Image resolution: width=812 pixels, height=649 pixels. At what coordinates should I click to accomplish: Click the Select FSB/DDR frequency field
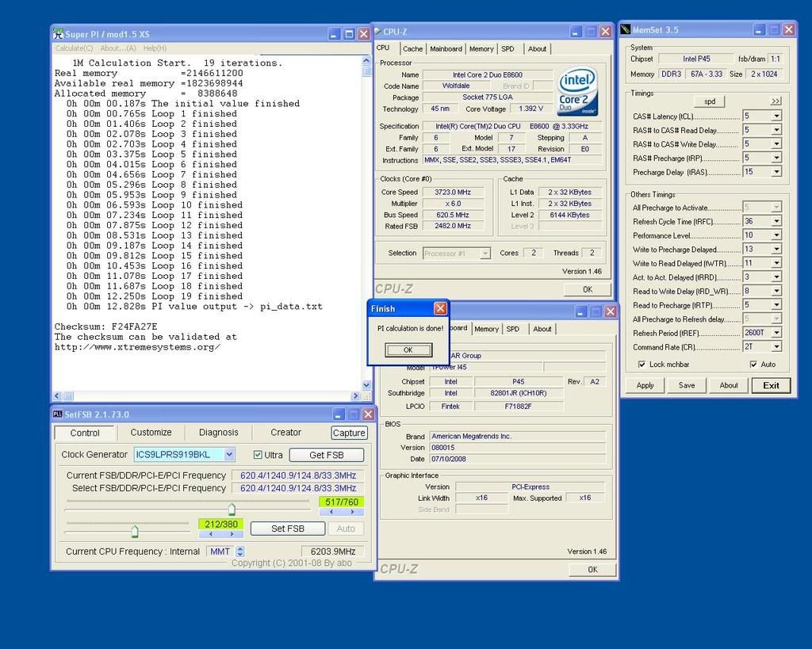[298, 488]
